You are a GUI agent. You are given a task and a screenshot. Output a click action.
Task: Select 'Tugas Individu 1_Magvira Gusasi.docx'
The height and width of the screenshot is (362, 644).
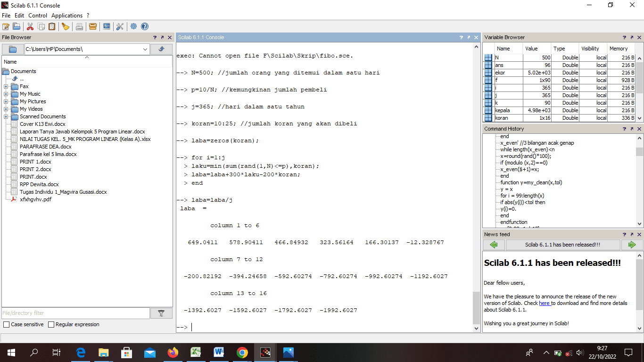(63, 192)
